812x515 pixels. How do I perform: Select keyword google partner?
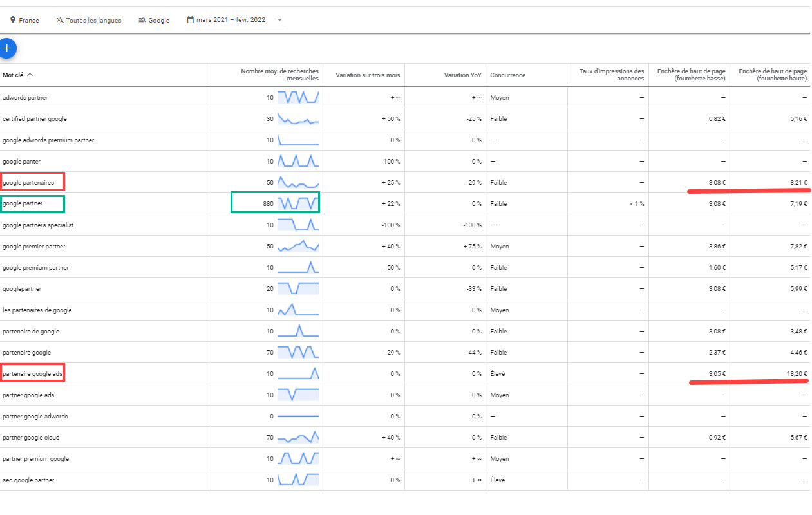[x=23, y=203]
